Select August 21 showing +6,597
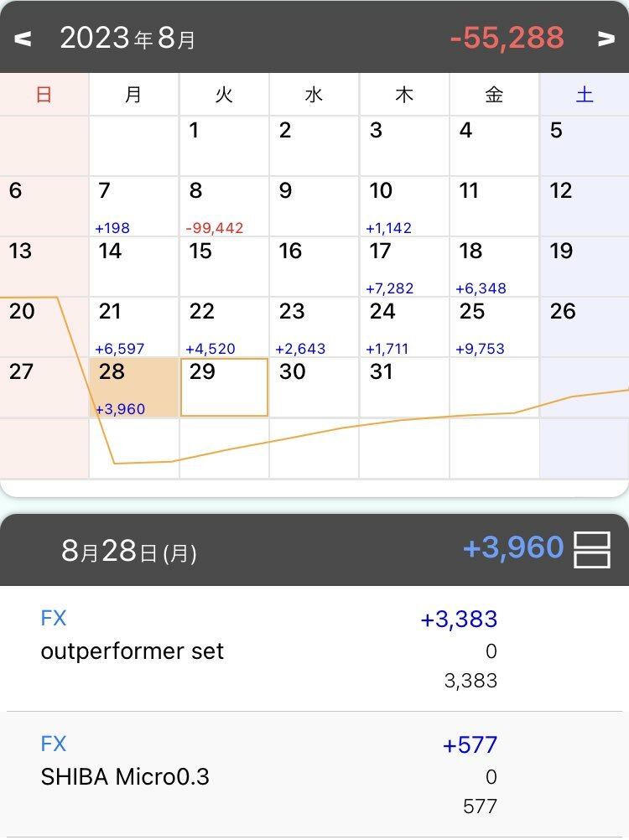This screenshot has width=629, height=840. [x=133, y=327]
